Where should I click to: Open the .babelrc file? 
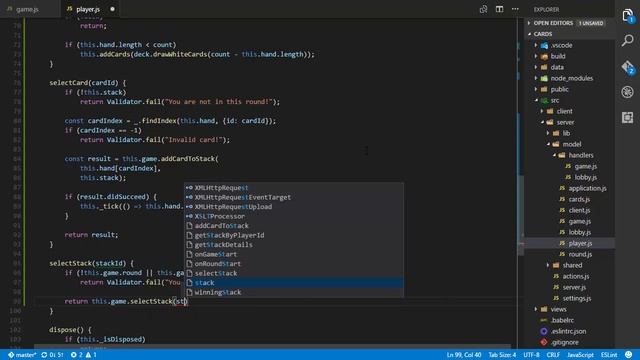coord(562,320)
